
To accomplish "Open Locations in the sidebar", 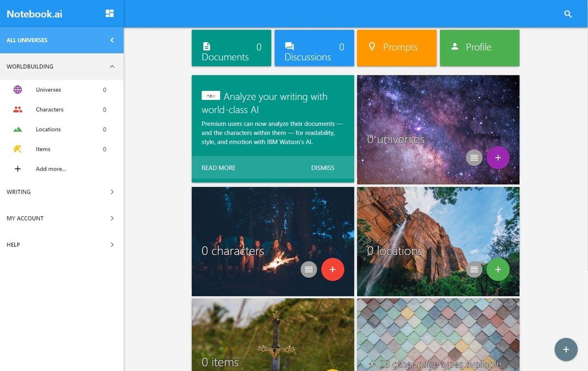I will pos(62,129).
